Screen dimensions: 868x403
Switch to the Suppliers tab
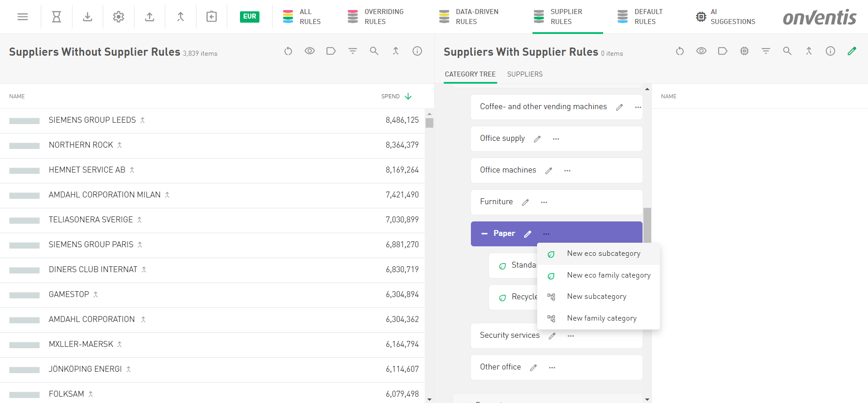pyautogui.click(x=525, y=74)
